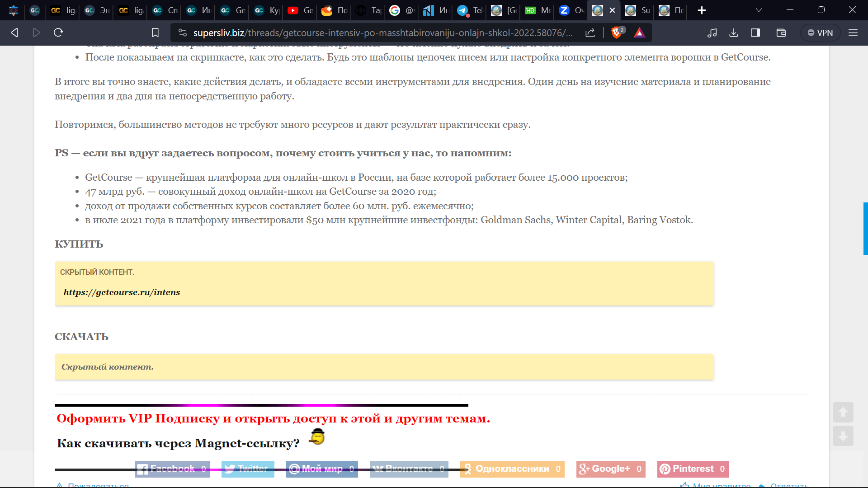The width and height of the screenshot is (868, 488).
Task: Share the thread on Facebook
Action: coord(172,469)
